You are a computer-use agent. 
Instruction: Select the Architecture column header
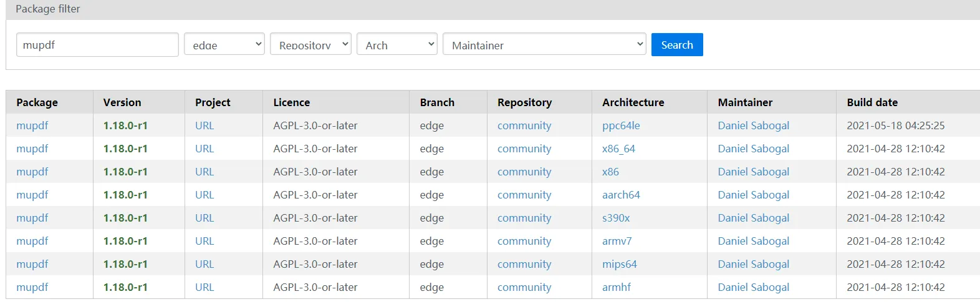click(x=633, y=102)
